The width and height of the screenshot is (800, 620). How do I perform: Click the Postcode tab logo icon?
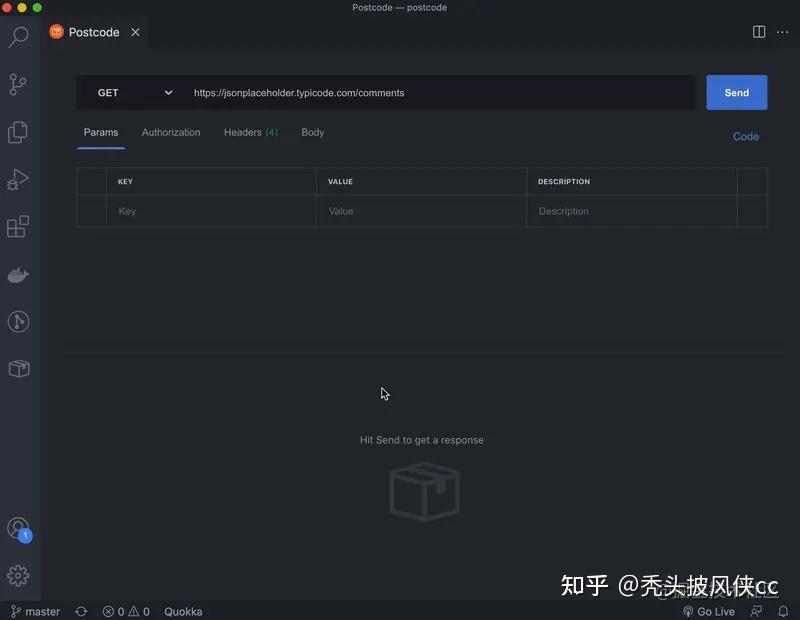pyautogui.click(x=56, y=32)
